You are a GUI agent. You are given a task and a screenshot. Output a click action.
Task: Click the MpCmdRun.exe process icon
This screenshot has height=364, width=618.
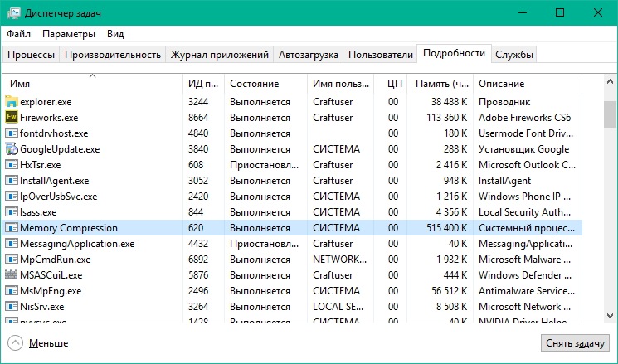[x=12, y=260]
